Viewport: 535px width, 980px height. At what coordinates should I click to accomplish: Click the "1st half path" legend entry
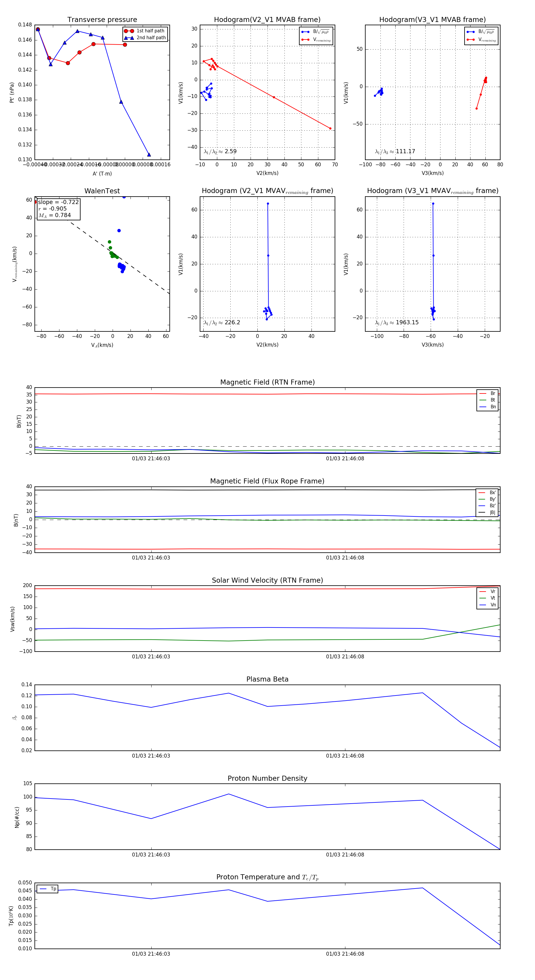(x=150, y=31)
